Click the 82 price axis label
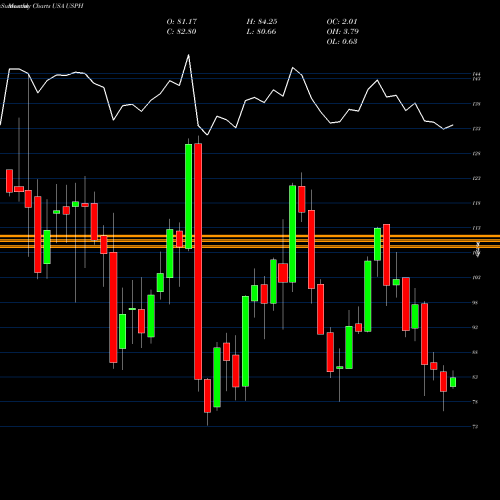This screenshot has width=500, height=500. click(x=475, y=377)
